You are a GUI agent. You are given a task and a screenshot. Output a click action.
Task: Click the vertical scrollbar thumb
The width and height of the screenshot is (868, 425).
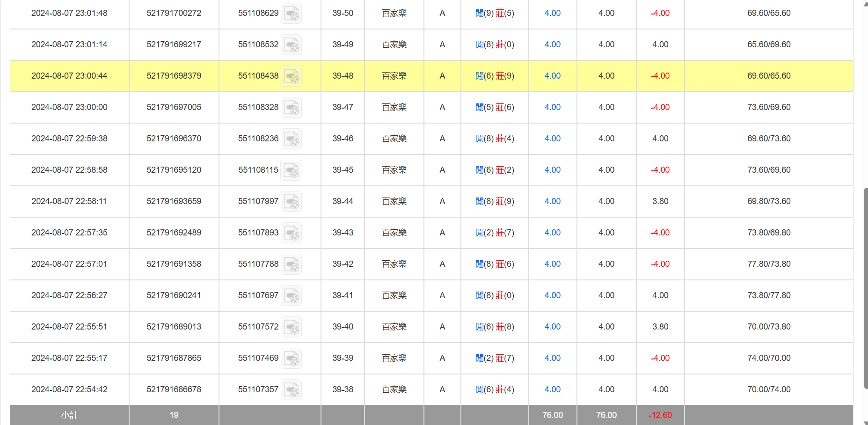(x=865, y=288)
